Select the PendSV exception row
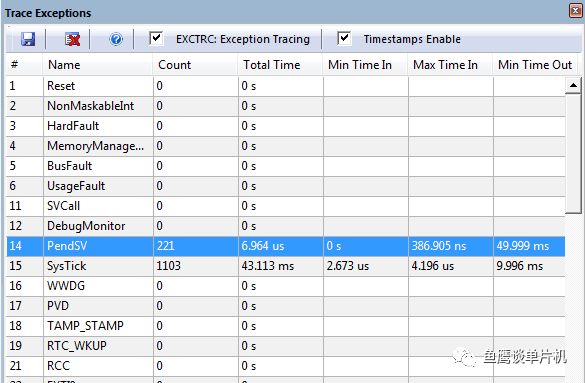 tap(286, 246)
